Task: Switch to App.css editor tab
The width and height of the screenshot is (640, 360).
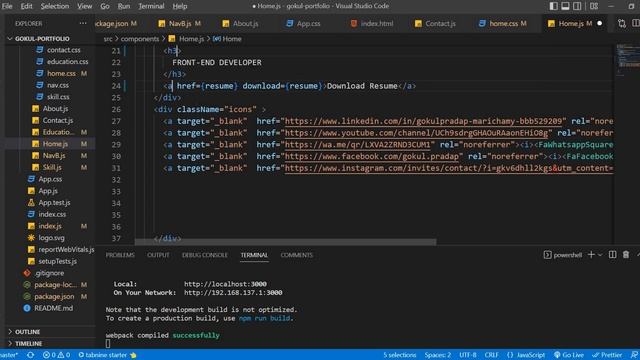Action: click(303, 24)
